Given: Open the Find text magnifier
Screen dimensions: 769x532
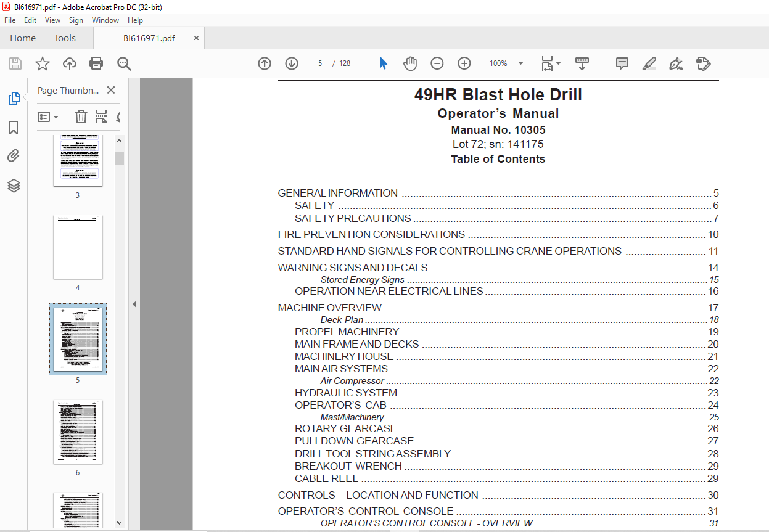Looking at the screenshot, I should (x=124, y=63).
